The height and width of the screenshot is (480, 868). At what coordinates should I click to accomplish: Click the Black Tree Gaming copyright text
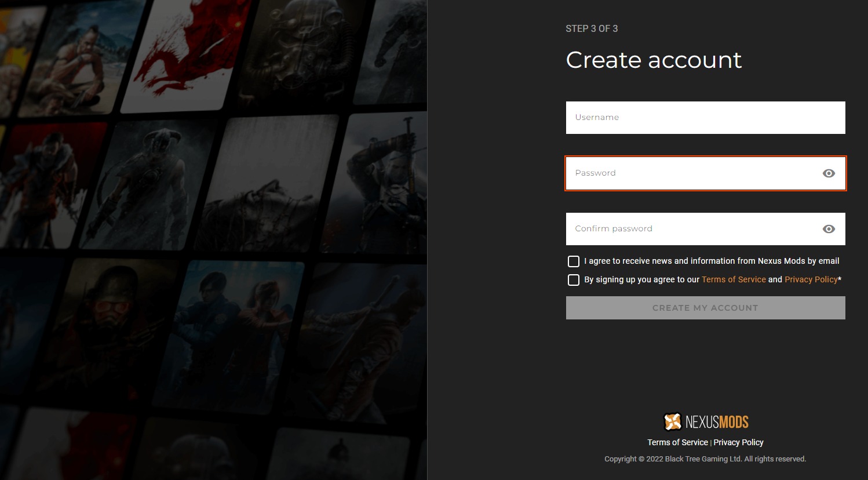point(705,459)
